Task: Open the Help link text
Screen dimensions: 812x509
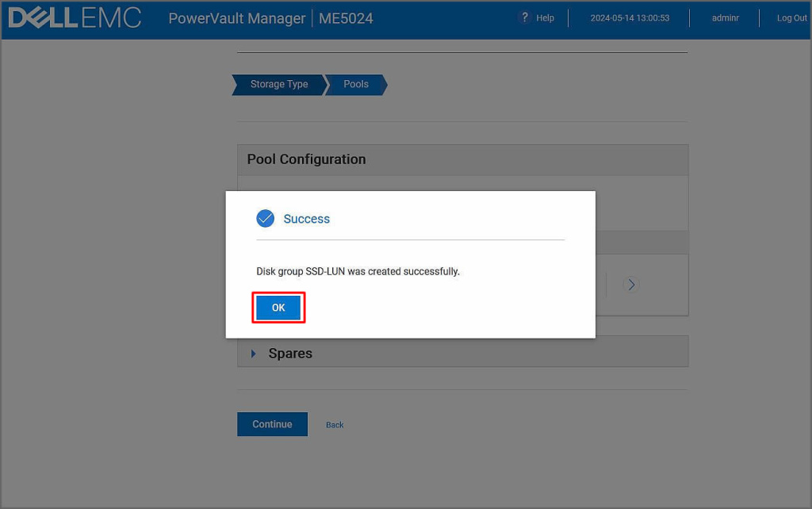Action: 545,18
